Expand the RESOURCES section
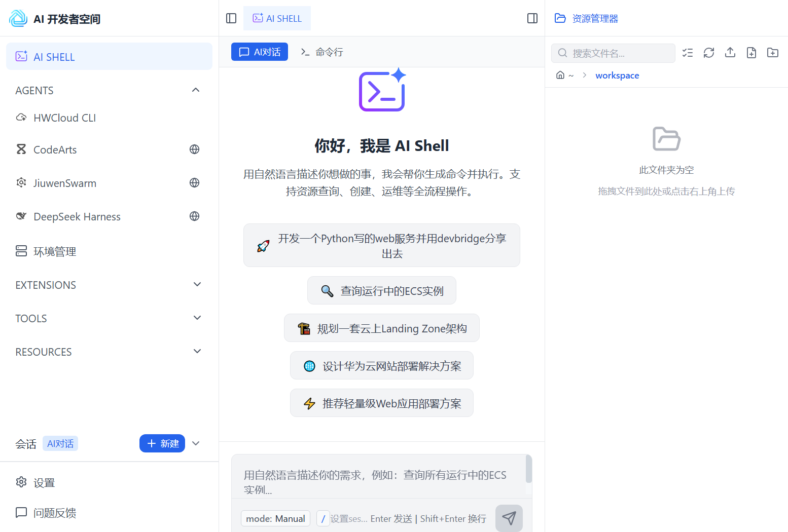Viewport: 788px width, 532px height. (x=197, y=351)
